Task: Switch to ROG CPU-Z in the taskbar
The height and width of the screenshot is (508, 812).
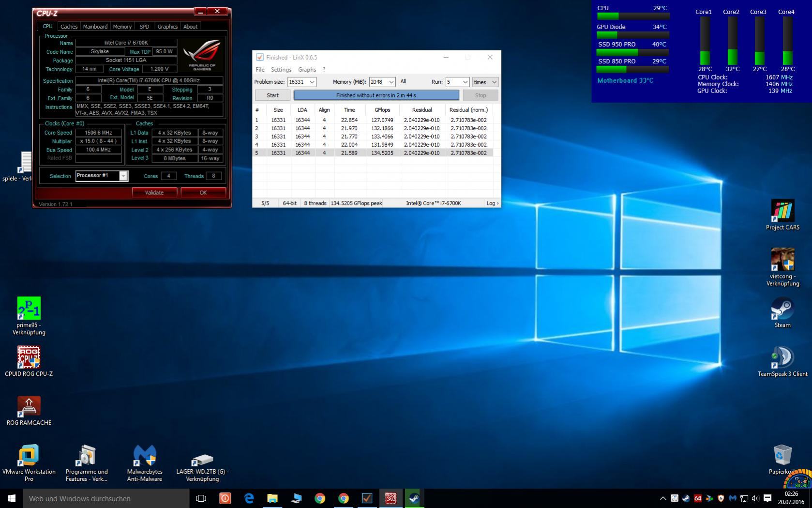Action: tap(391, 498)
